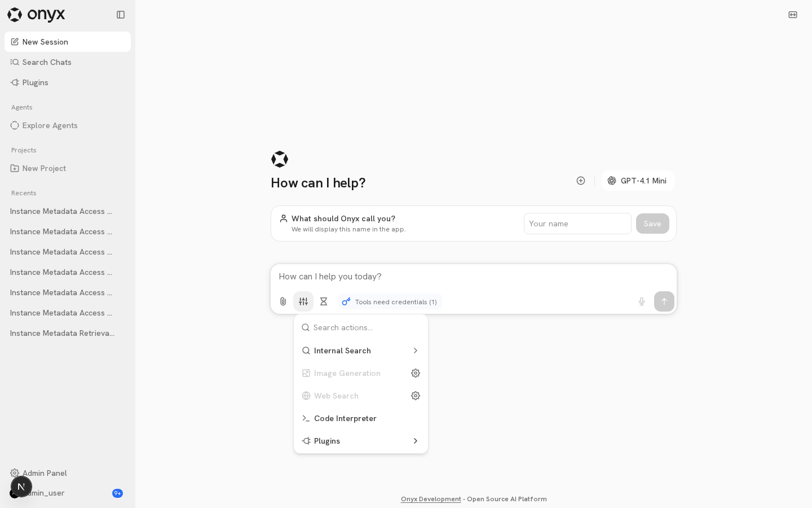Toggle the actions sliders icon in chat box
Screen dimensions: 812x508
coord(303,301)
